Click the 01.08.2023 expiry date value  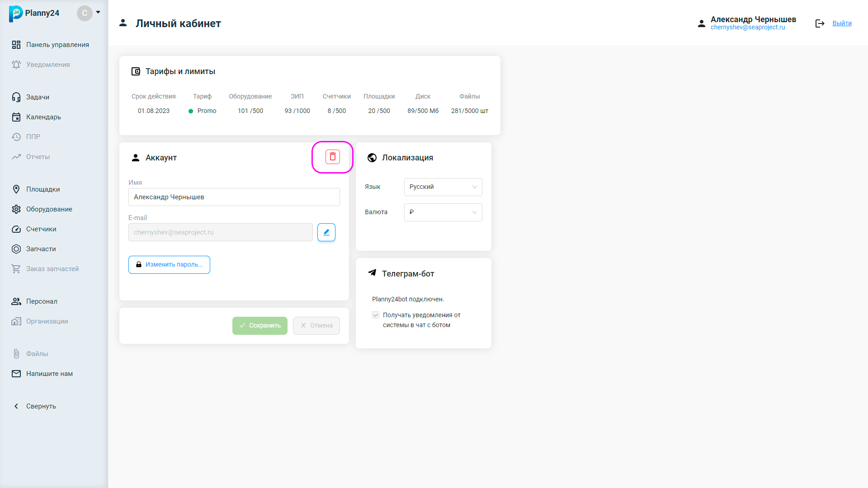click(154, 111)
